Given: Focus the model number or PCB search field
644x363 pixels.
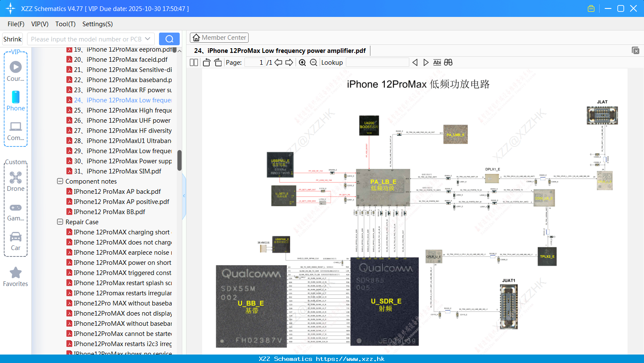Looking at the screenshot, I should pos(86,39).
